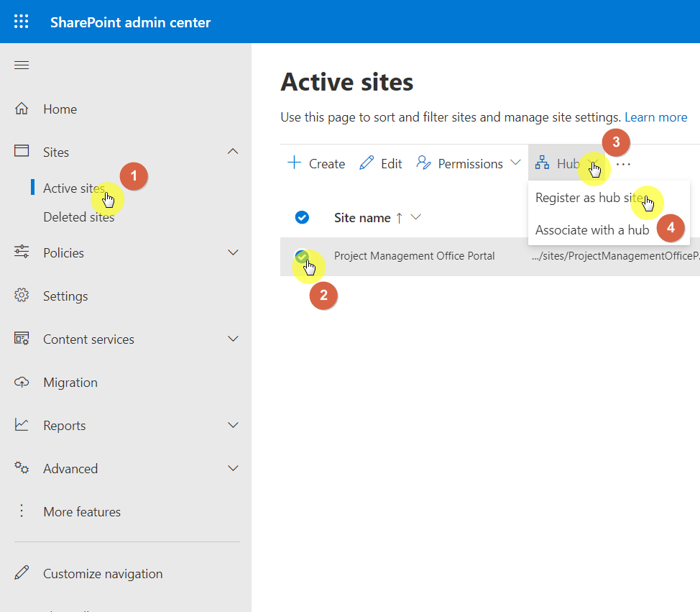Open Deleted sites in navigation
Image resolution: width=700 pixels, height=612 pixels.
[78, 216]
